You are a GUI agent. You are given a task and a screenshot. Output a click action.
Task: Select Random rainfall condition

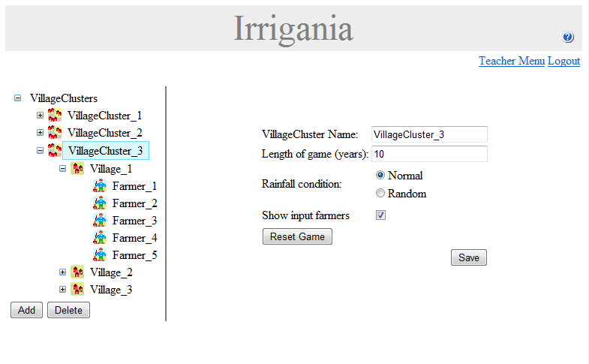click(380, 194)
